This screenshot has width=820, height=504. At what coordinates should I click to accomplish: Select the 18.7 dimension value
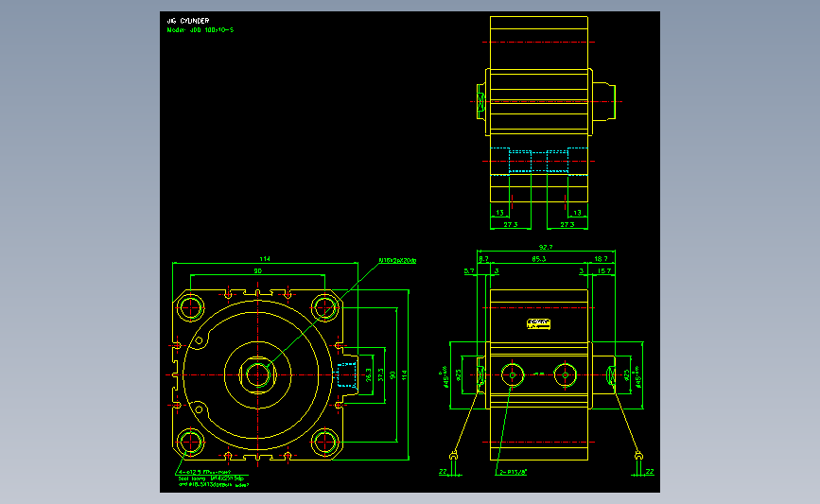[601, 258]
